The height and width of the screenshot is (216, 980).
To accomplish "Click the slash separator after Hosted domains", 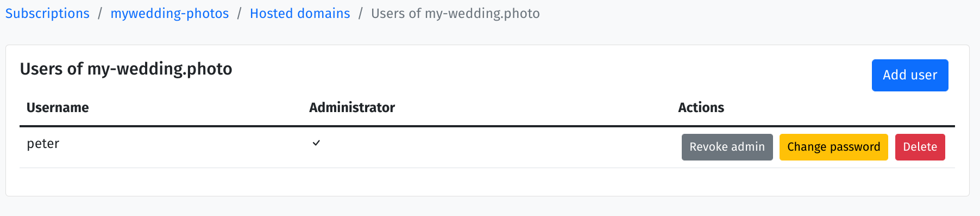I will tap(361, 14).
